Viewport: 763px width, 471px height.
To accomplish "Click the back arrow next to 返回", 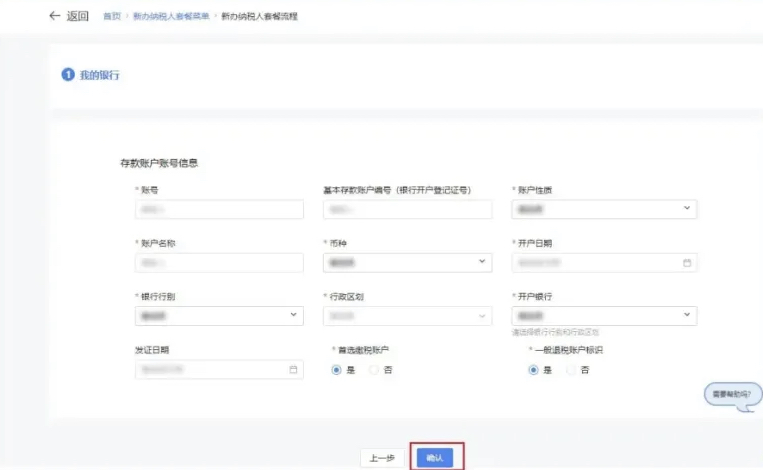I will coord(54,17).
